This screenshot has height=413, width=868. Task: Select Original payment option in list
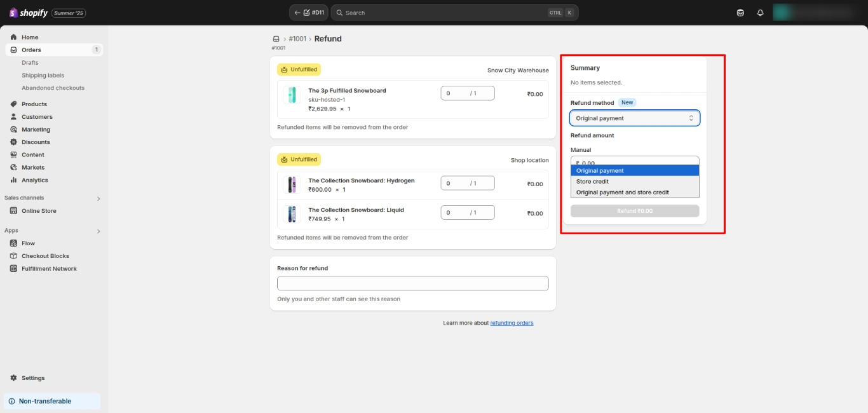point(635,171)
